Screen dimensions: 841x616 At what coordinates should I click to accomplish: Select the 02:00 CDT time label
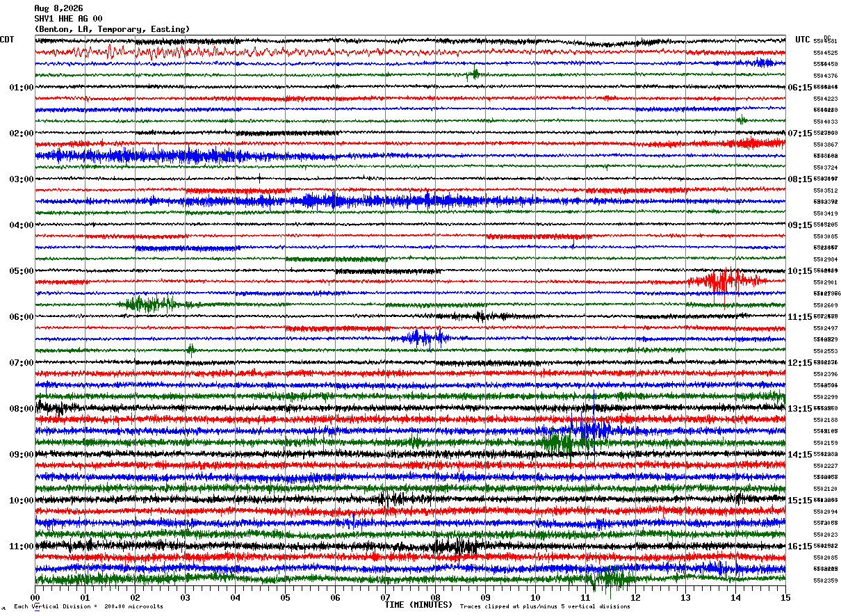(x=22, y=133)
